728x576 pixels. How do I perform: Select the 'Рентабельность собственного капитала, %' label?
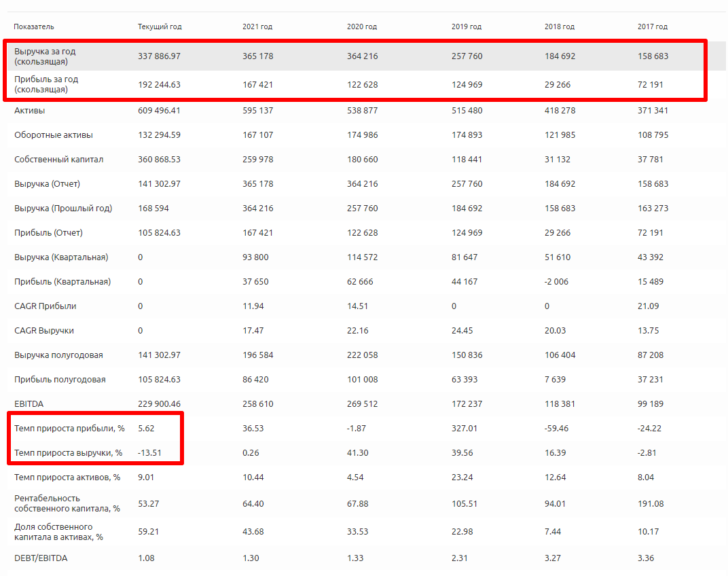pyautogui.click(x=67, y=503)
